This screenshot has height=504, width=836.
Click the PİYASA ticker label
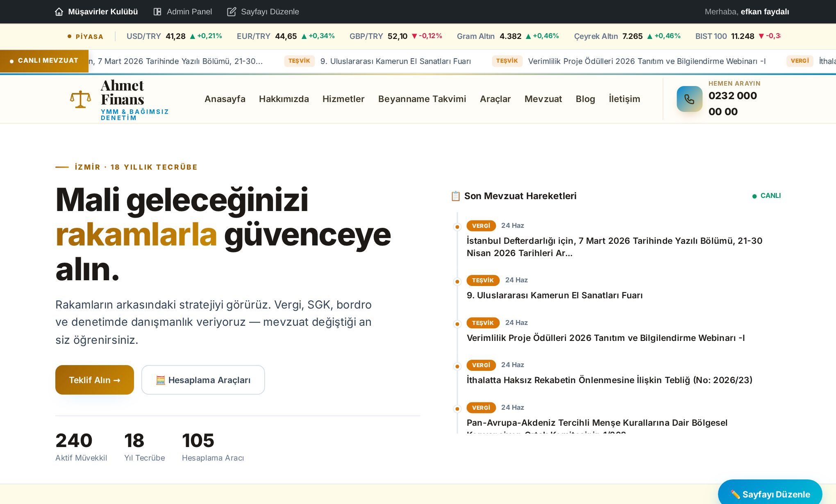click(x=86, y=36)
